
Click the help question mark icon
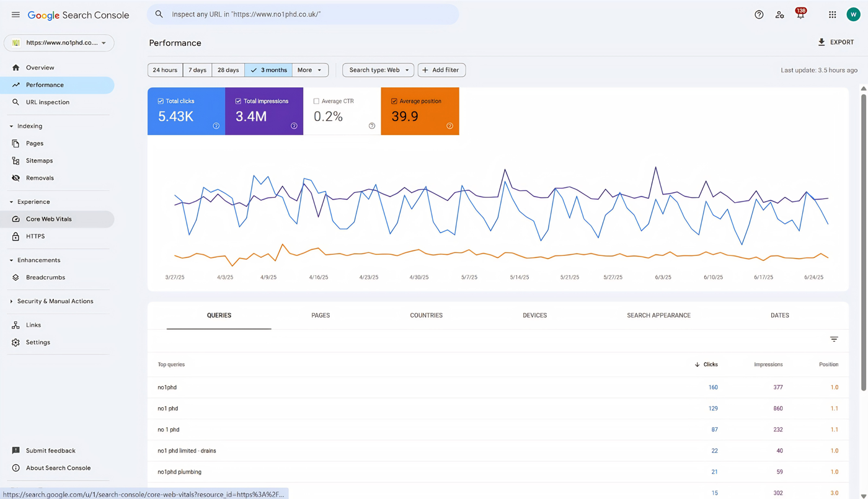(759, 15)
